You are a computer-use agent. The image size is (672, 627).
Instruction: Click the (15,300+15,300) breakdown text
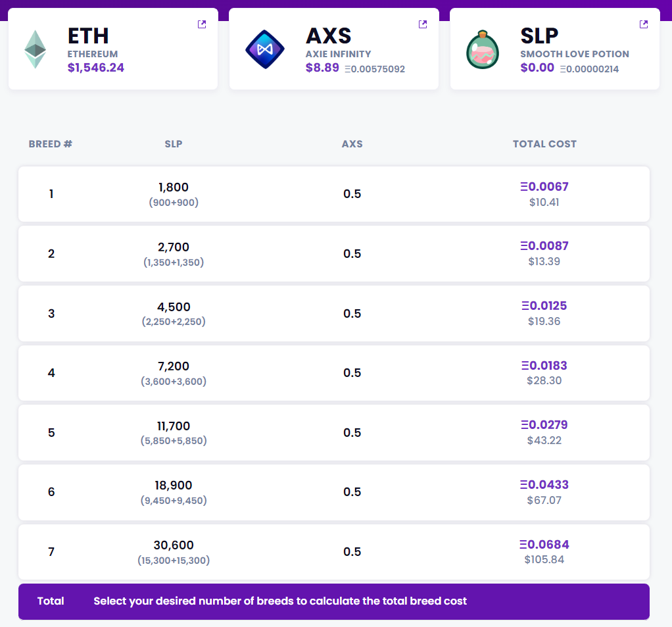(174, 561)
